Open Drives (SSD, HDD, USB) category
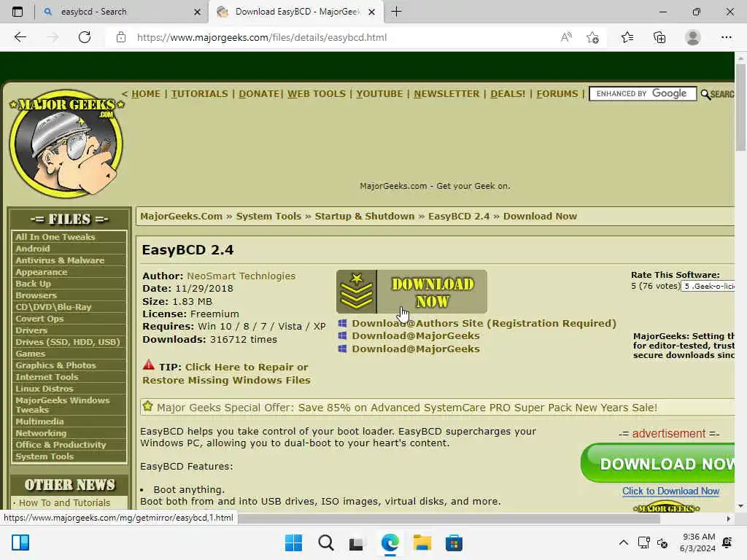 [69, 342]
